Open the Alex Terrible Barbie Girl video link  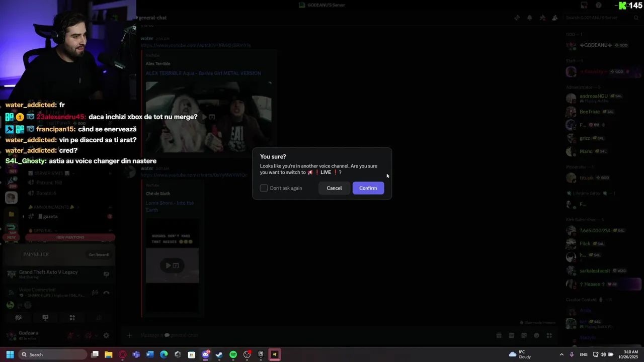click(x=203, y=73)
